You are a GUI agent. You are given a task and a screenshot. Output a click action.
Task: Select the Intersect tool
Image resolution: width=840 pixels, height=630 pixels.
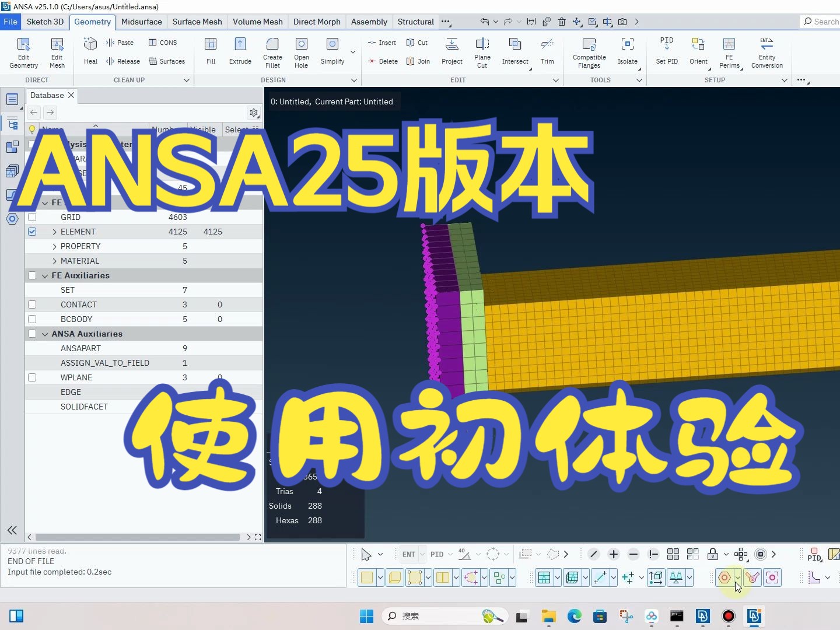(515, 51)
